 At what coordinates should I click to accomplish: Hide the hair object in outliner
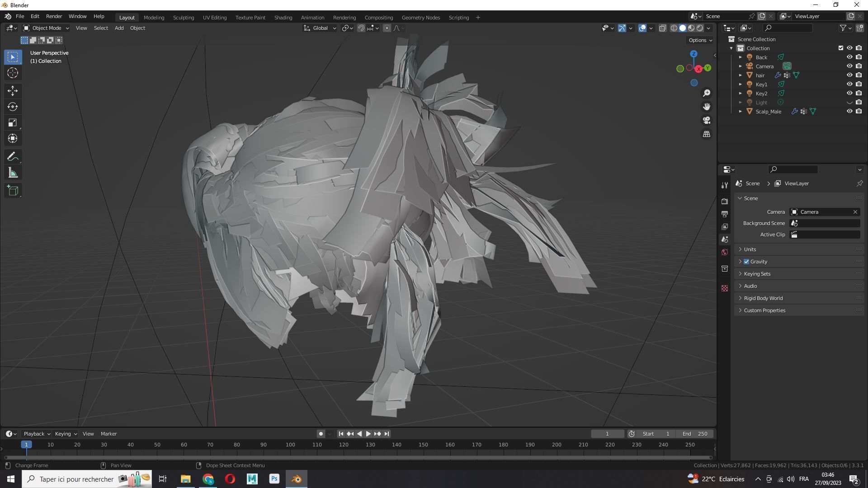(x=849, y=75)
